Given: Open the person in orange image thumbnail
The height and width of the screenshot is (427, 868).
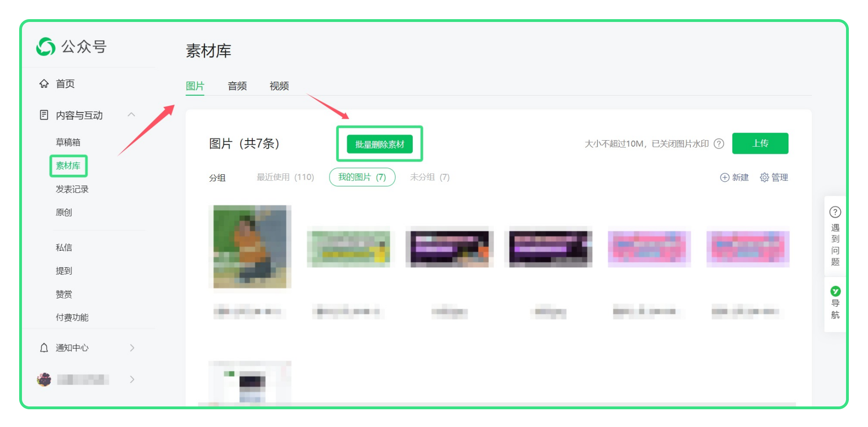Looking at the screenshot, I should [x=250, y=247].
